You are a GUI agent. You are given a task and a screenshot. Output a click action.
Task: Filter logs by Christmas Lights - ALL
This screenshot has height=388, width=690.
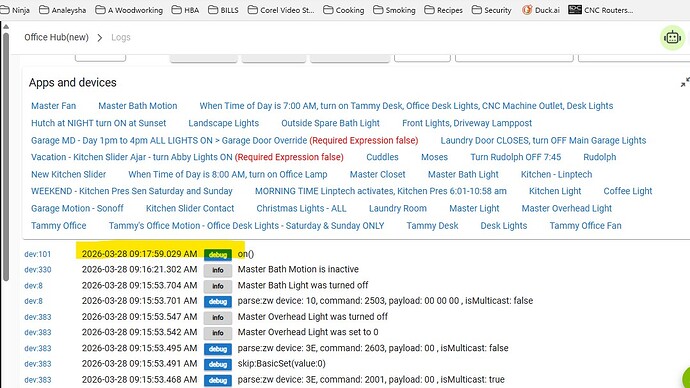(x=301, y=209)
